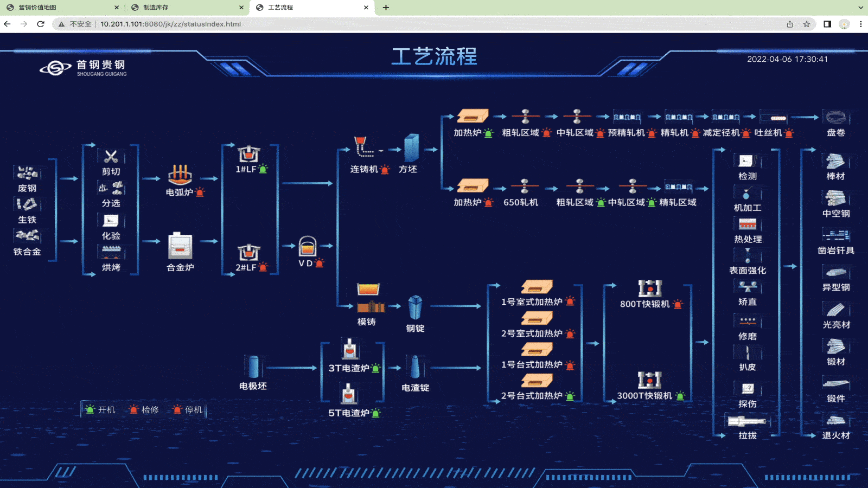Open the 热处理 heat treatment icon
Screen dimensions: 868x488
tap(748, 224)
